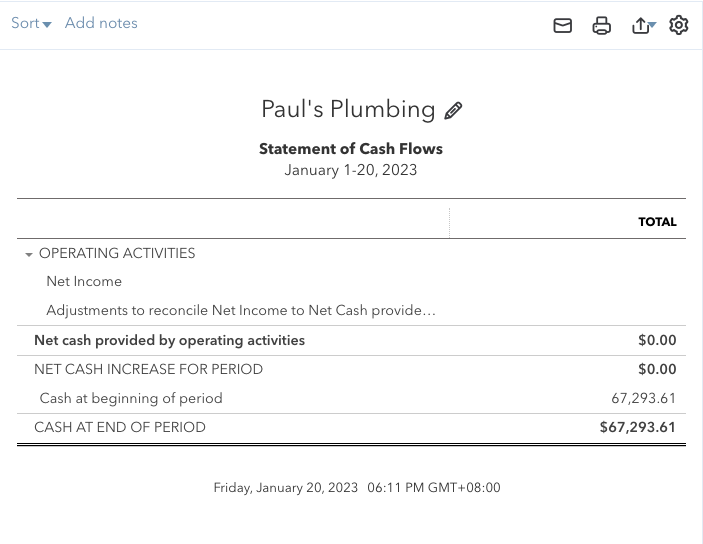Click Net cash provided by operating activities
The width and height of the screenshot is (703, 544).
pyautogui.click(x=169, y=340)
